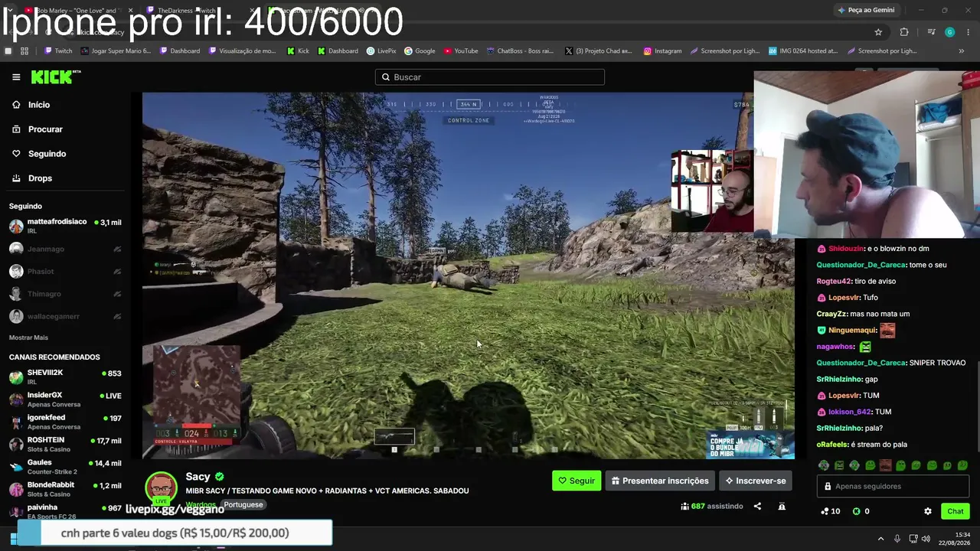The image size is (980, 551).
Task: Bookmark this page with the star icon
Action: pyautogui.click(x=878, y=32)
